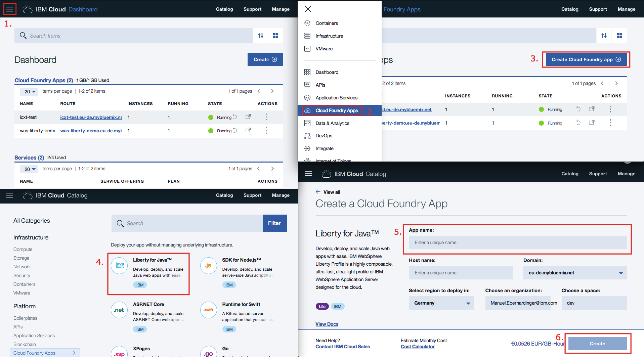The image size is (644, 357).
Task: Click sort arrows icon in Foundry Apps window
Action: pyautogui.click(x=604, y=36)
